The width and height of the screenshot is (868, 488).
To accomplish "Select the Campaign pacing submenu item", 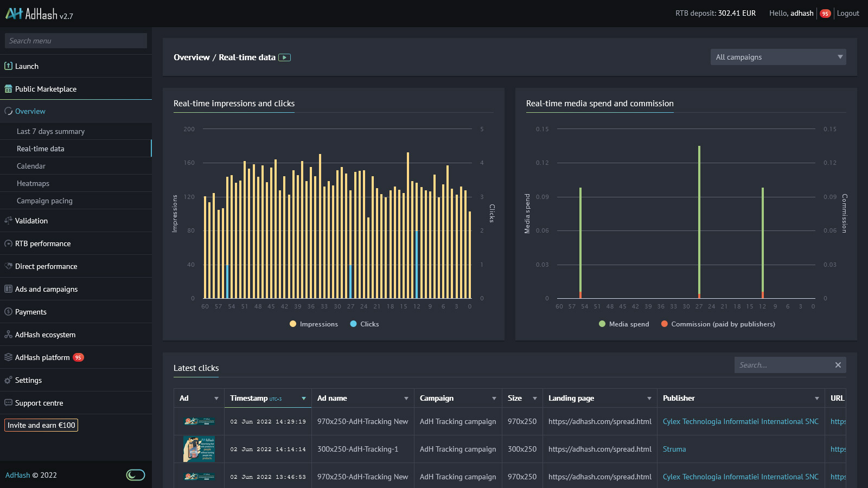I will point(46,201).
